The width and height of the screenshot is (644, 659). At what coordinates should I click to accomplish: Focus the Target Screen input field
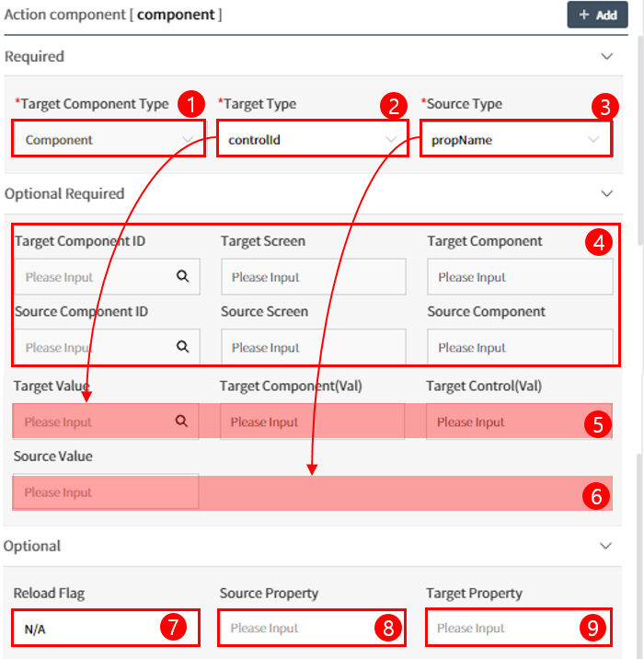pyautogui.click(x=314, y=277)
